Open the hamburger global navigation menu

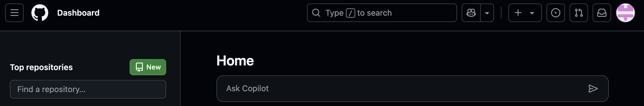click(x=14, y=13)
